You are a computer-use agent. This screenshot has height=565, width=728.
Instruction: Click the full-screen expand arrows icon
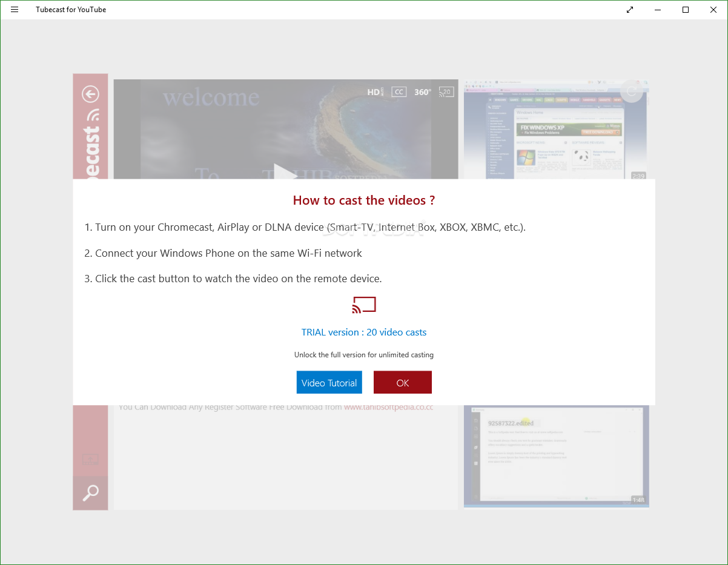click(x=630, y=10)
